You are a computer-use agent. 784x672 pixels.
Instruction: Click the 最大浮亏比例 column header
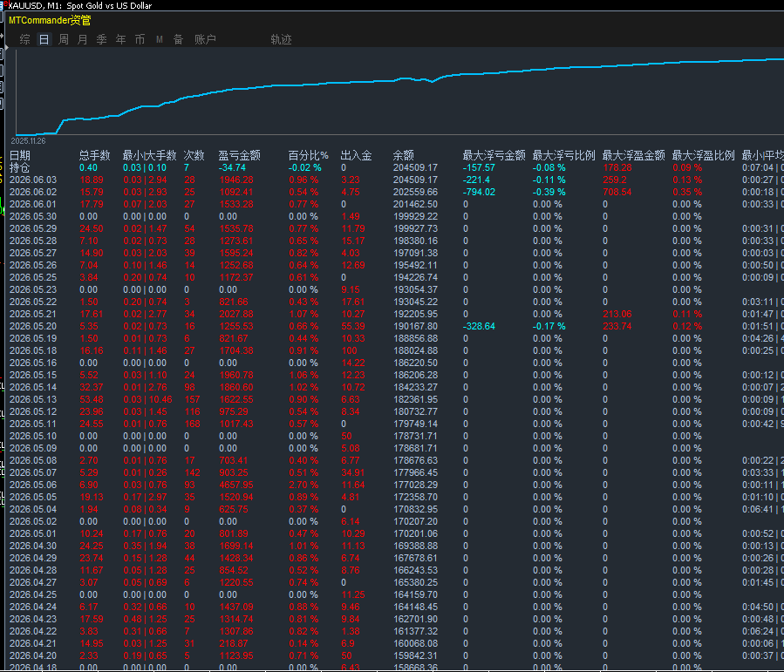tap(564, 155)
